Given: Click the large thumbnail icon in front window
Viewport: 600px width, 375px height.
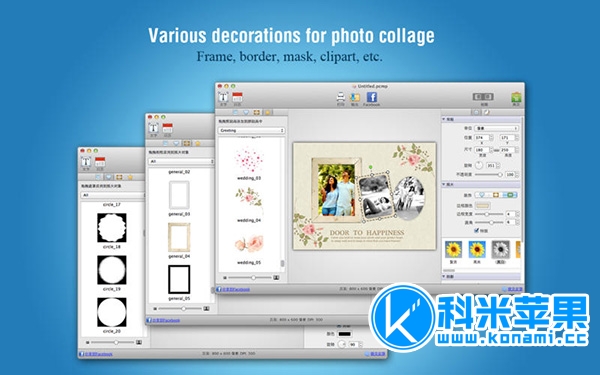Looking at the screenshot, I should pyautogui.click(x=276, y=277).
